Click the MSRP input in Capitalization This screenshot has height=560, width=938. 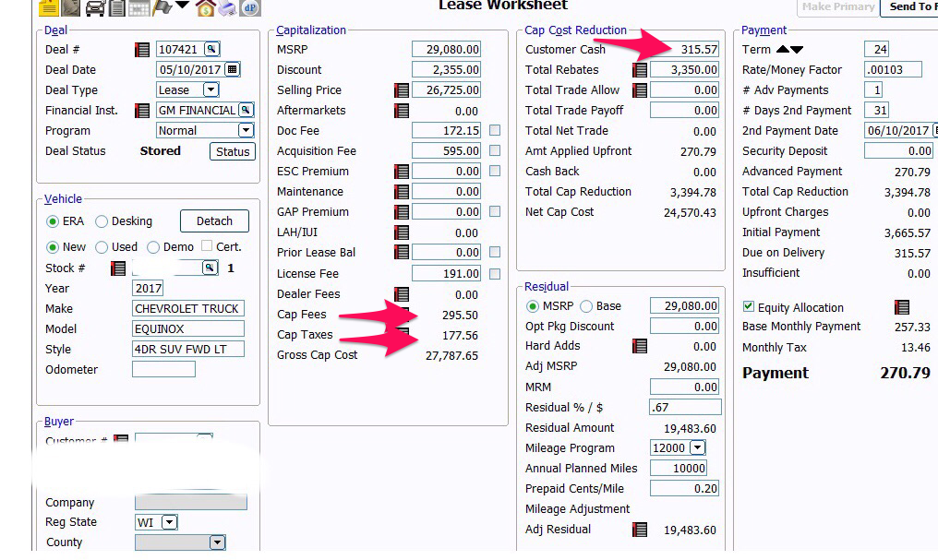tap(446, 50)
